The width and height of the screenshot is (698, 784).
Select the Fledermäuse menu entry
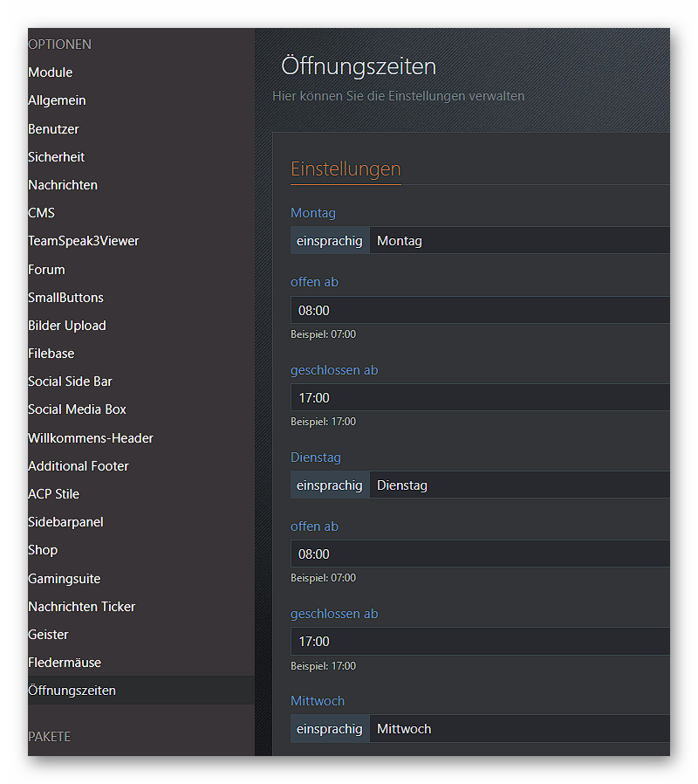click(65, 663)
